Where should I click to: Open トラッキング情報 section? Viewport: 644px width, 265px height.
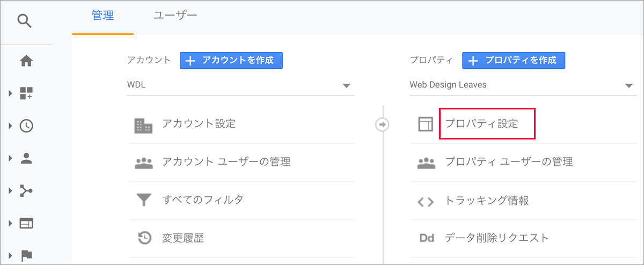487,201
